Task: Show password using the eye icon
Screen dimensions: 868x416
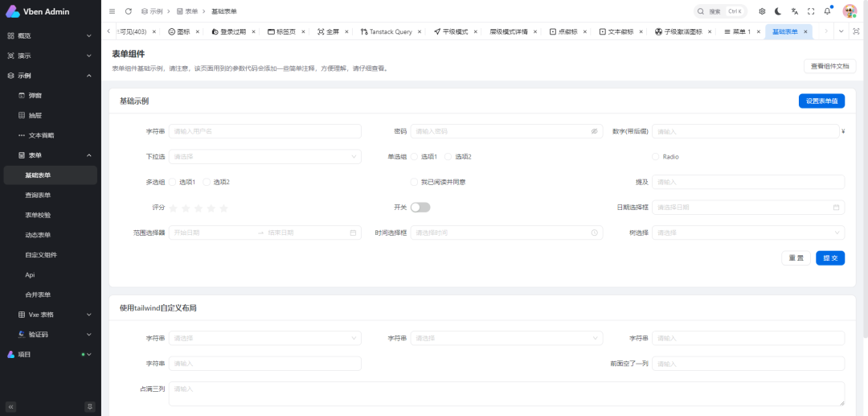Action: click(594, 131)
